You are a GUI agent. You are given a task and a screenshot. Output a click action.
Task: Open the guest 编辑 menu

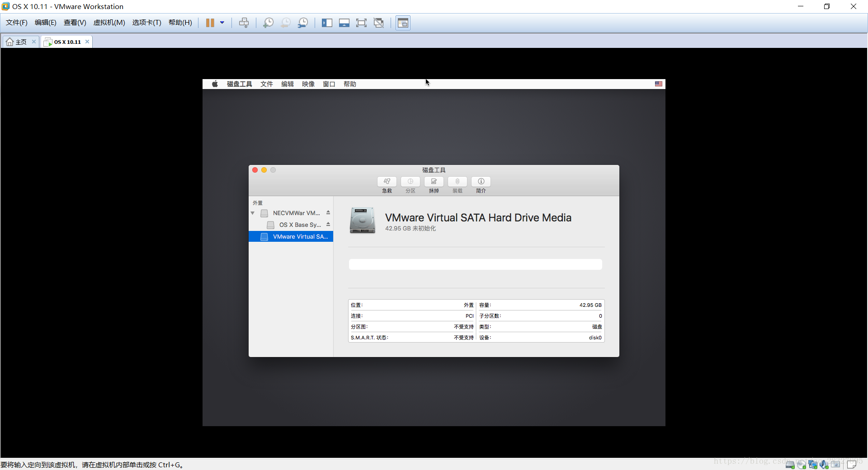(288, 84)
